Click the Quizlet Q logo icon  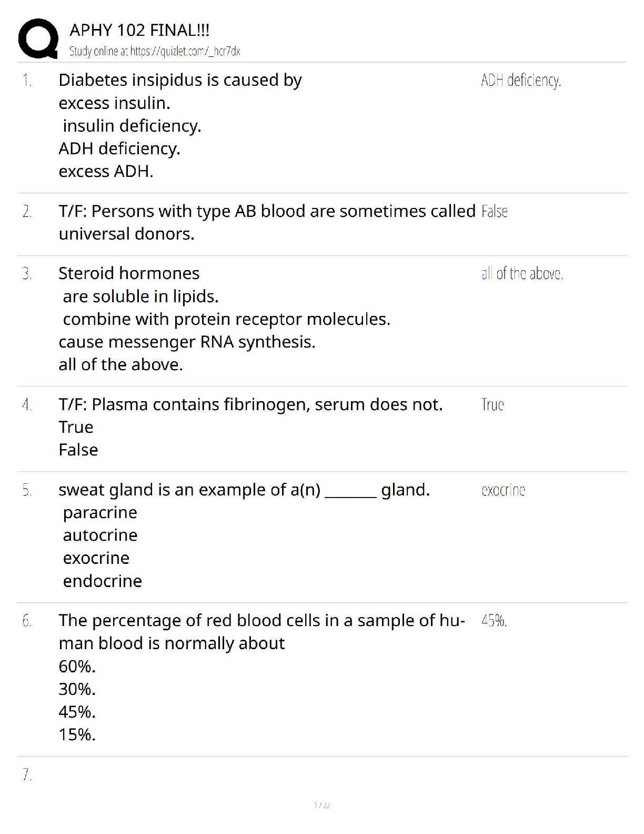tap(38, 38)
